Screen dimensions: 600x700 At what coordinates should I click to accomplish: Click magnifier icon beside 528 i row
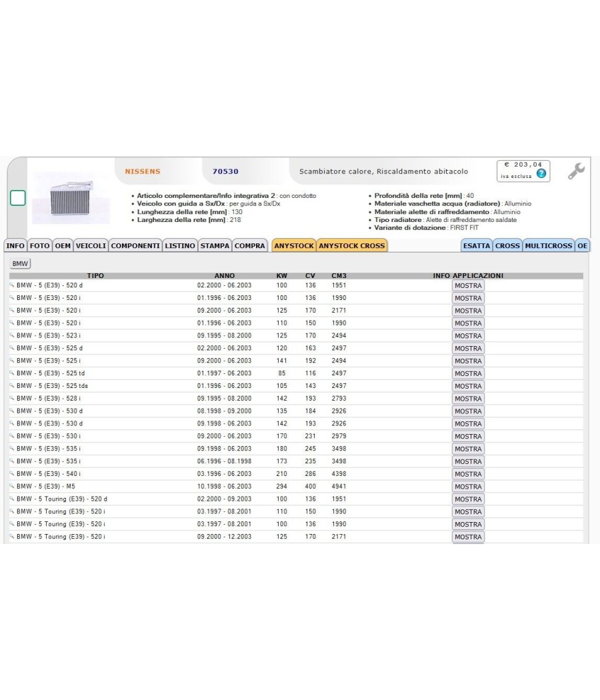pos(12,398)
